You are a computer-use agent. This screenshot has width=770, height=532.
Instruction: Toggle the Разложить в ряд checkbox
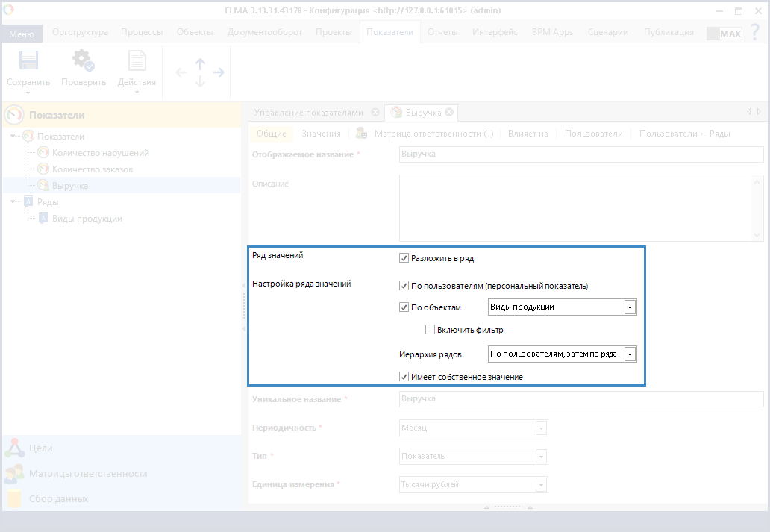[x=404, y=259]
